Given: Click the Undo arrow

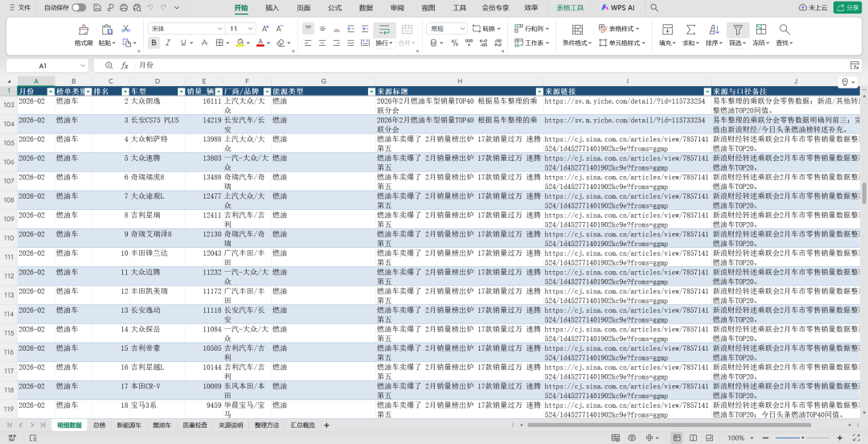Looking at the screenshot, I should click(150, 8).
